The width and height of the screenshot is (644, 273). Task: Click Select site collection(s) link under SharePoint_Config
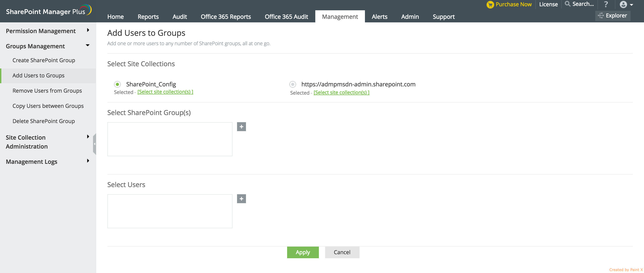(165, 92)
